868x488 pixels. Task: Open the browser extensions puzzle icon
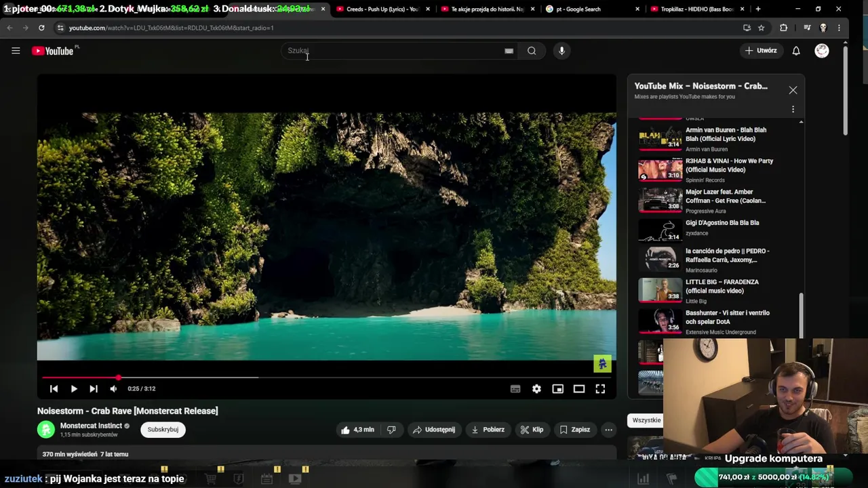coord(784,28)
